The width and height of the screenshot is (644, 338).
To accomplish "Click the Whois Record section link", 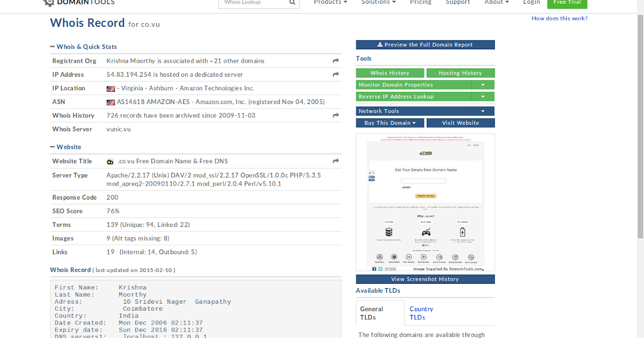I will click(70, 270).
